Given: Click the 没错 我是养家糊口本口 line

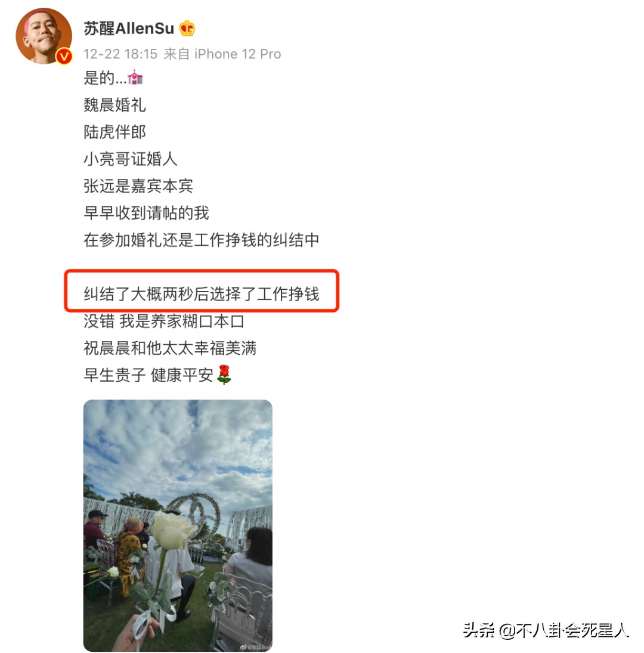Looking at the screenshot, I should tap(164, 321).
